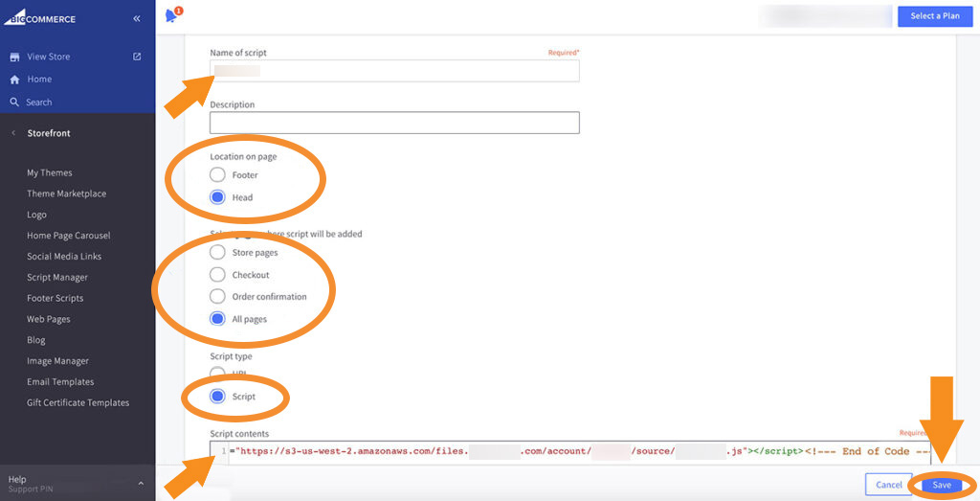Collapse the sidebar with double chevron
This screenshot has height=501, width=980.
click(x=137, y=19)
